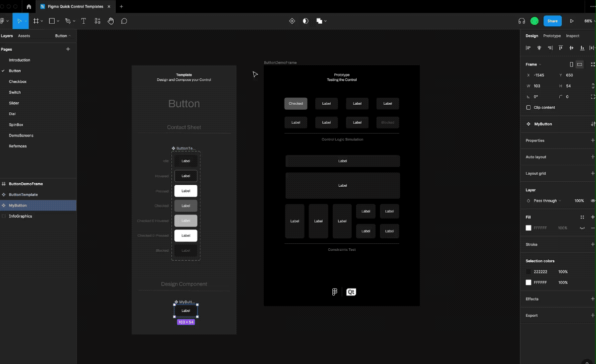The width and height of the screenshot is (596, 364).
Task: Click the Create Component icon in top toolbar
Action: (292, 21)
